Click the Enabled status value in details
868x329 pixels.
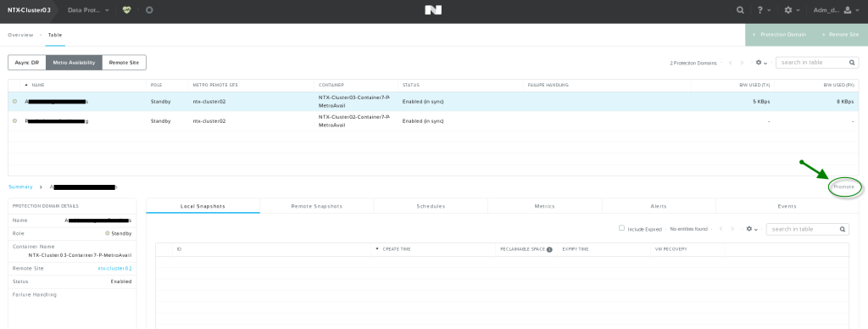coord(121,282)
